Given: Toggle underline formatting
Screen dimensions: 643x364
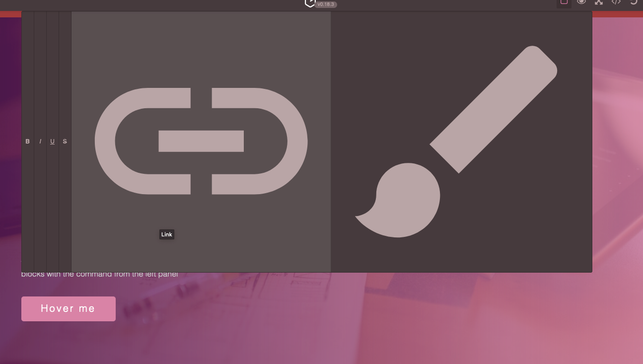Looking at the screenshot, I should (52, 141).
